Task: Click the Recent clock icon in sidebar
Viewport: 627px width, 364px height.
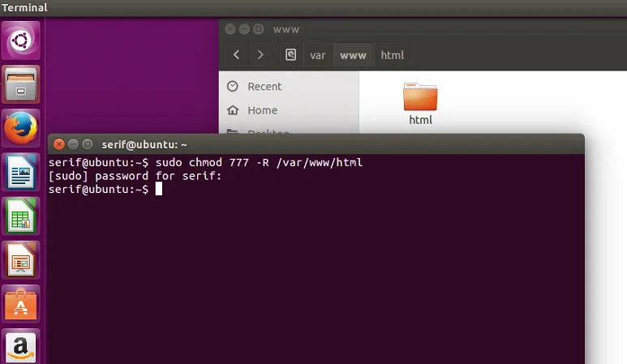Action: coord(232,86)
